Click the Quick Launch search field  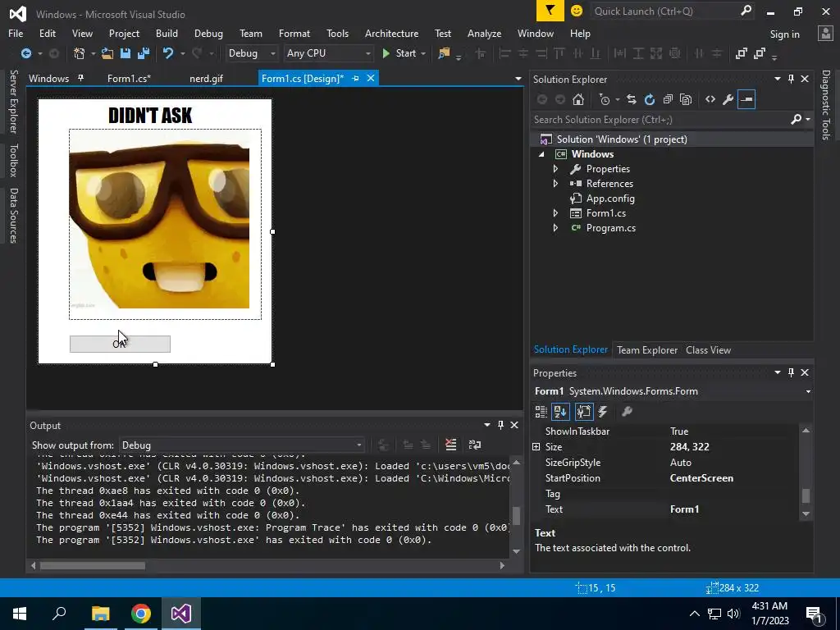tap(666, 11)
